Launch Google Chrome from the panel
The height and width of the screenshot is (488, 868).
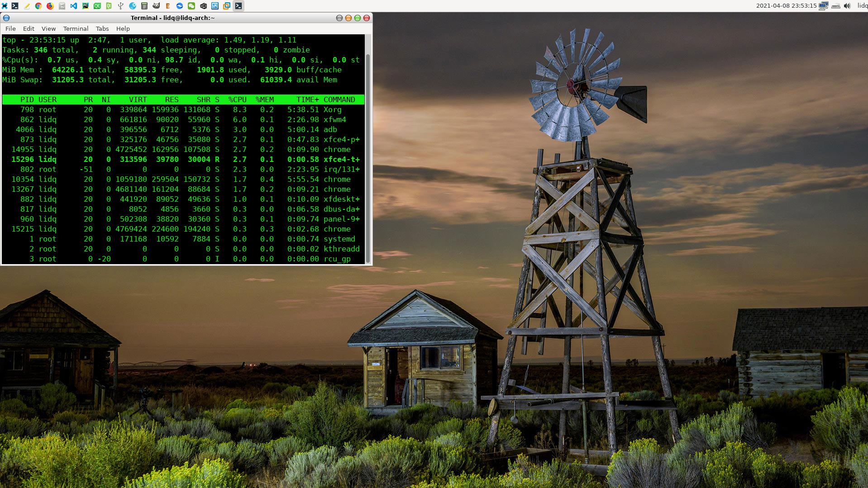(38, 6)
